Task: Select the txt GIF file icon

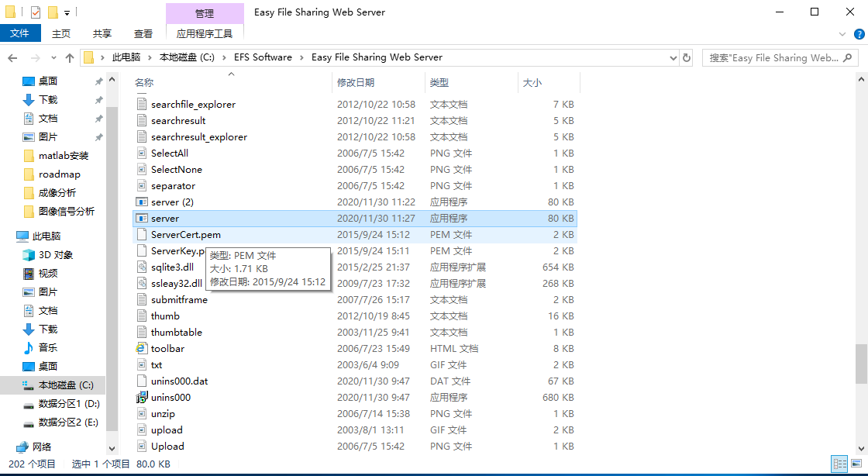Action: (x=143, y=364)
